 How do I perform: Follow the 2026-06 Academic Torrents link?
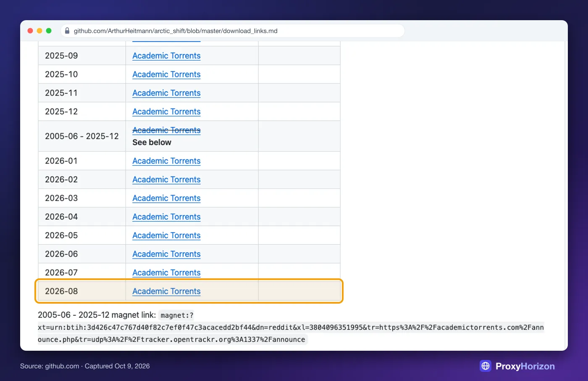tap(166, 254)
